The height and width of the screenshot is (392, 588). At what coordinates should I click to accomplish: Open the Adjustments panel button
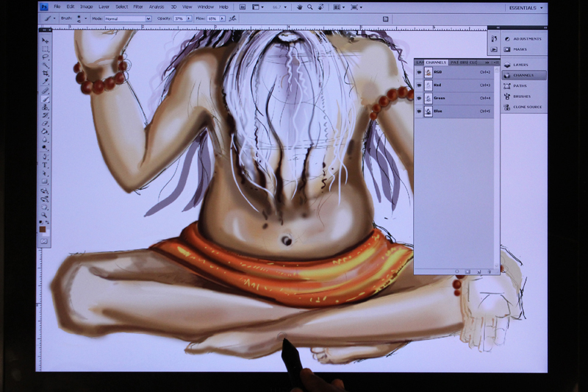tap(526, 38)
